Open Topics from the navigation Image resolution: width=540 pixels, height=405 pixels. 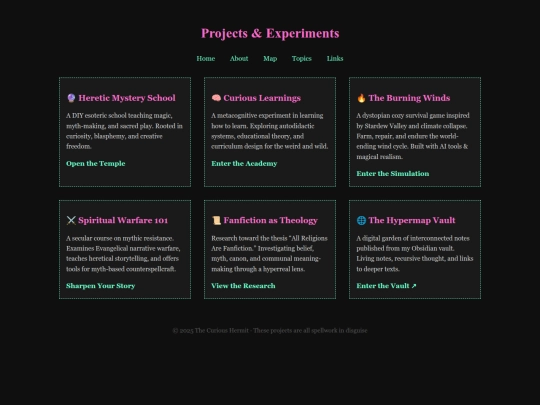click(302, 59)
